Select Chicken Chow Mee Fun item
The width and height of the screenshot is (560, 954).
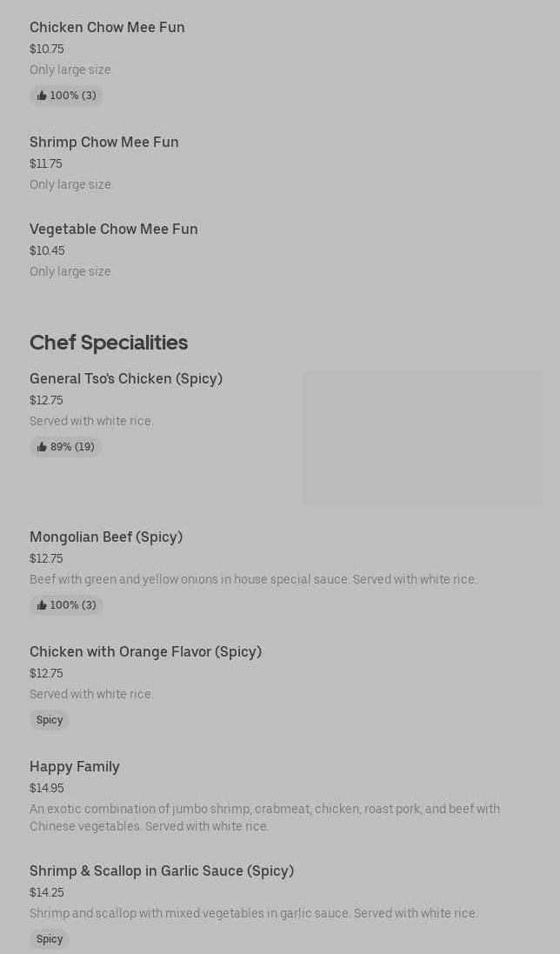tap(107, 27)
